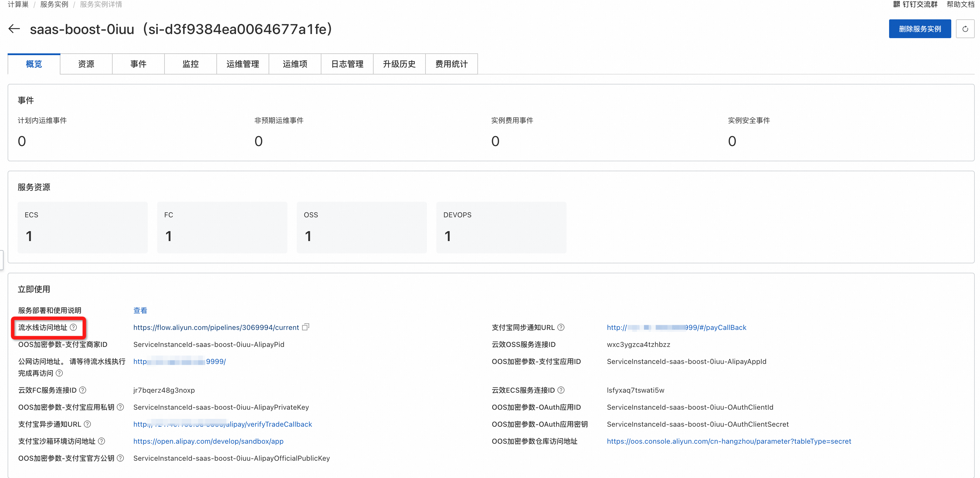Click help icon next to 云效FC服务连接ID

(83, 390)
